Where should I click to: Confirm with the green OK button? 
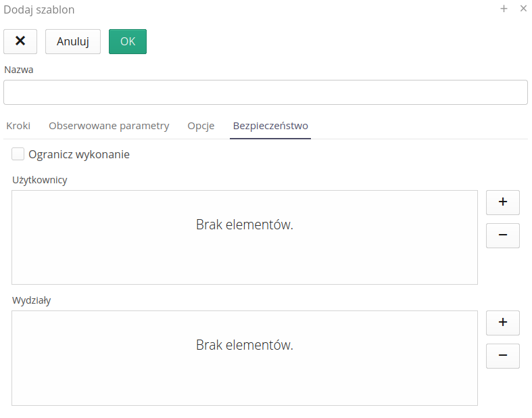pyautogui.click(x=128, y=41)
